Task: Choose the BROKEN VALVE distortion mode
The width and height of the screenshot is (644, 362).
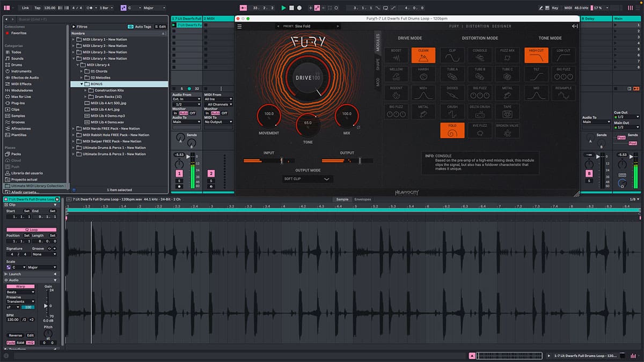Action: pyautogui.click(x=507, y=130)
